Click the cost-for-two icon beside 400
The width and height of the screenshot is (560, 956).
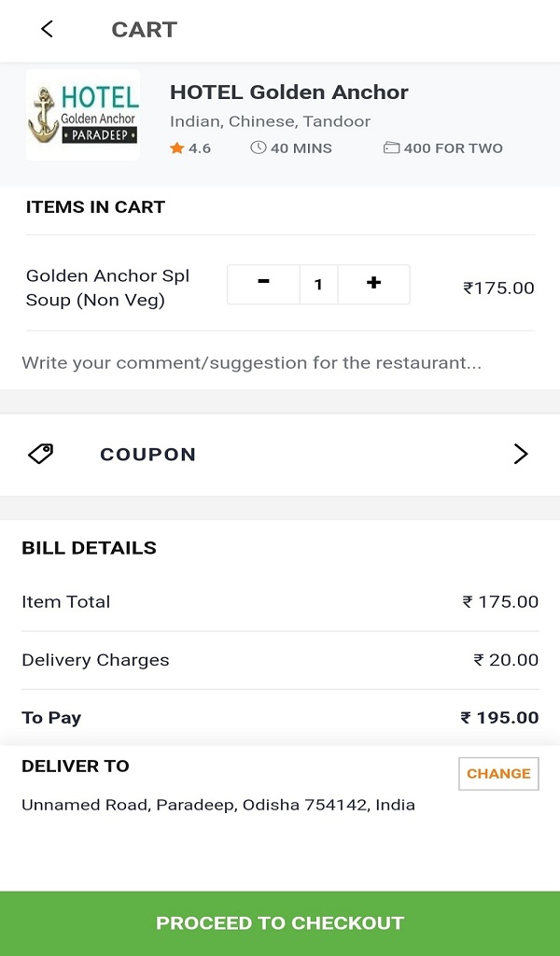click(395, 147)
